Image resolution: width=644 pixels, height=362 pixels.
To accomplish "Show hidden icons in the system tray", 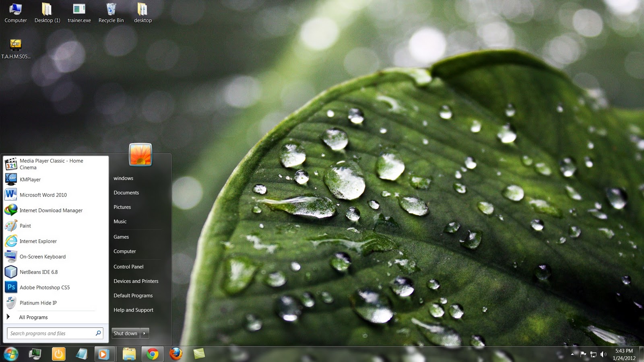I will tap(572, 354).
